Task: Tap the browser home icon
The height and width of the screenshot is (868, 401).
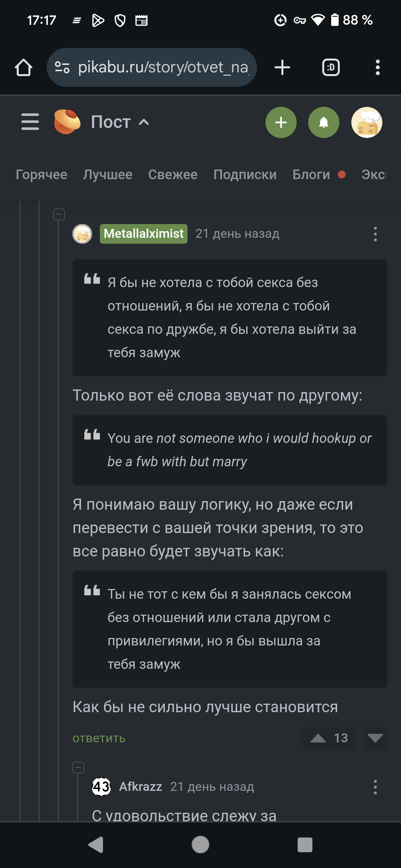Action: click(x=23, y=68)
